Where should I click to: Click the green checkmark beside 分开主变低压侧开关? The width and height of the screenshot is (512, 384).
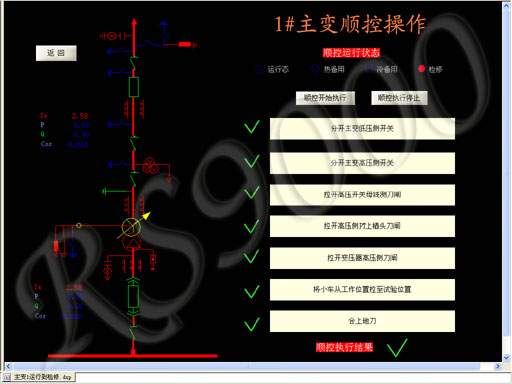(x=252, y=127)
